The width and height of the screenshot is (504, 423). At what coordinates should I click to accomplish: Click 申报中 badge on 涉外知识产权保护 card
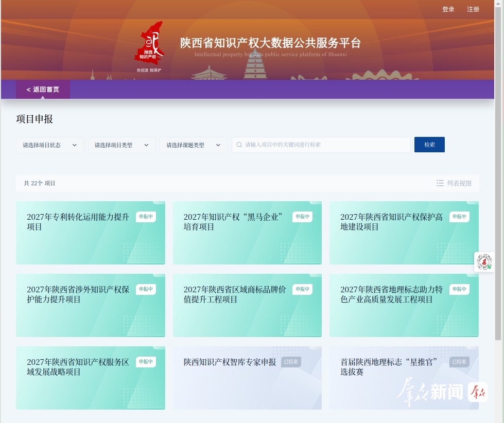click(x=146, y=289)
